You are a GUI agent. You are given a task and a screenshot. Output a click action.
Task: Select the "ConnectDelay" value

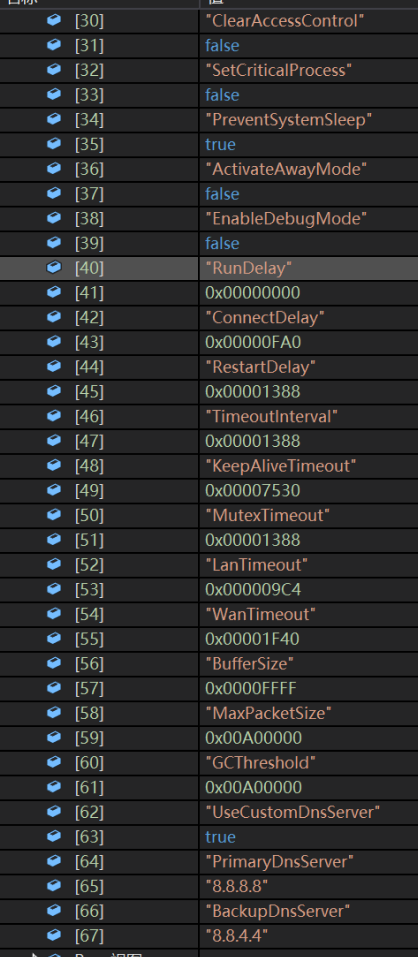pos(265,317)
